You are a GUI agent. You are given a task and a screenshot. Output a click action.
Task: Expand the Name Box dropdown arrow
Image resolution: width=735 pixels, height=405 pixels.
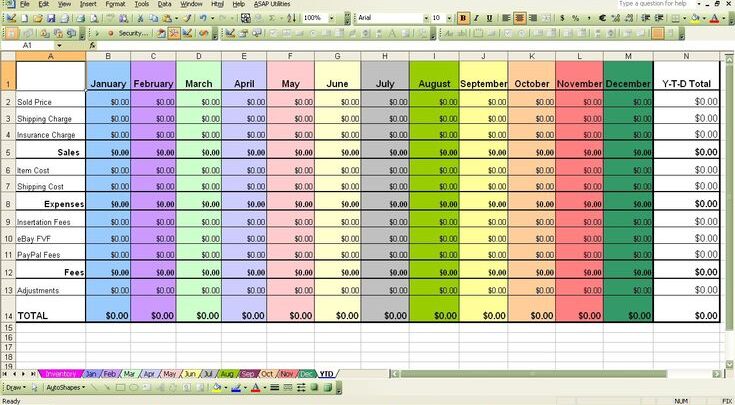[x=59, y=46]
